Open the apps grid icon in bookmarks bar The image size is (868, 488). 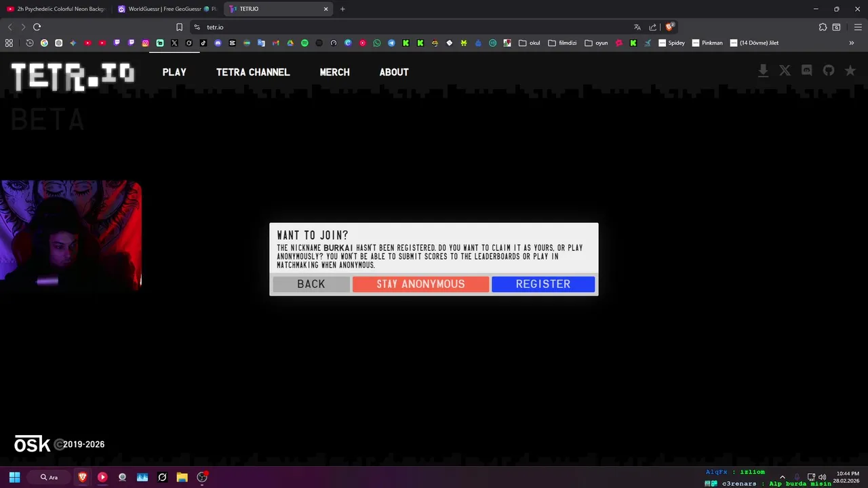pyautogui.click(x=9, y=43)
